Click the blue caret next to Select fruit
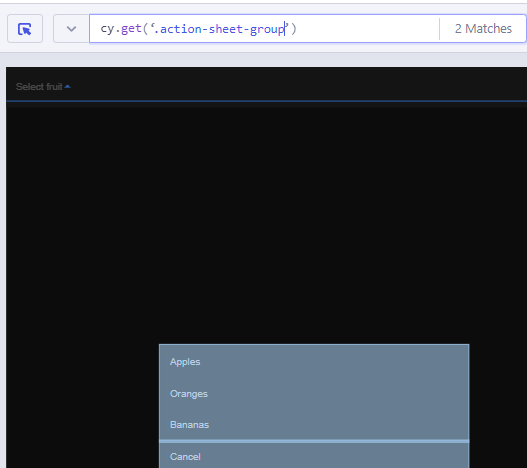This screenshot has width=527, height=468. point(68,87)
